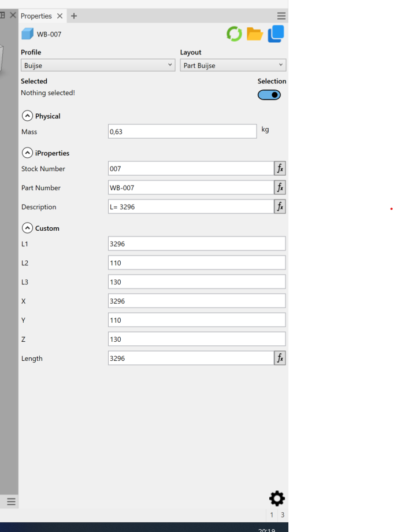This screenshot has height=532, width=393.
Task: Click the X input field
Action: point(196,301)
